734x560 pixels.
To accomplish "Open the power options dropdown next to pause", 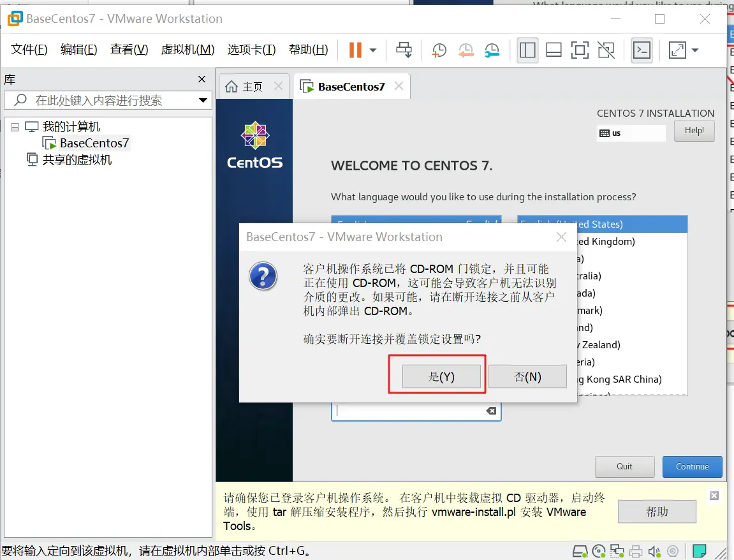I will click(x=373, y=50).
